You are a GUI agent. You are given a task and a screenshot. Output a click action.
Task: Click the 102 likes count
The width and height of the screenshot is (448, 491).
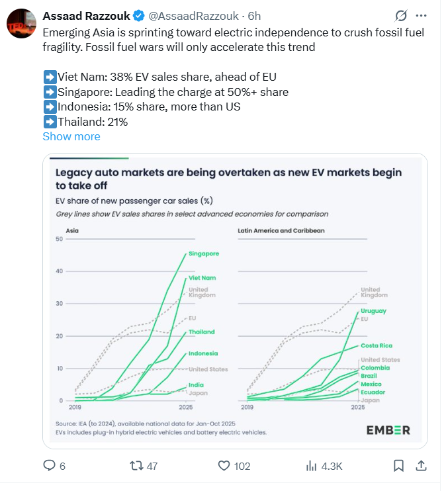coord(242,466)
